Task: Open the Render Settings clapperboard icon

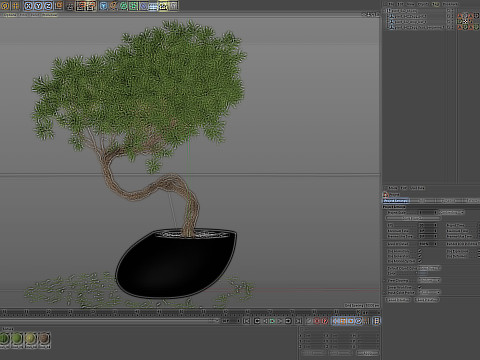Action: [91, 6]
